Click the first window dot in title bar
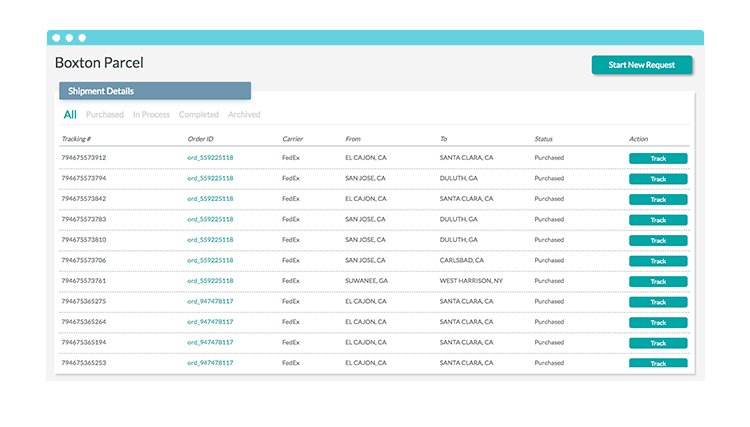This screenshot has width=750, height=427. point(56,38)
